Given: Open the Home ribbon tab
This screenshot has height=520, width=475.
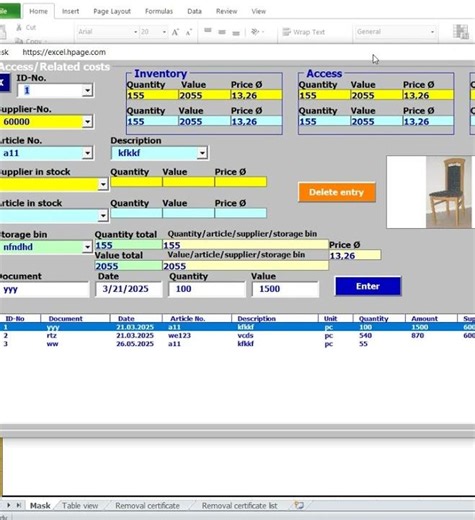Looking at the screenshot, I should click(x=38, y=11).
